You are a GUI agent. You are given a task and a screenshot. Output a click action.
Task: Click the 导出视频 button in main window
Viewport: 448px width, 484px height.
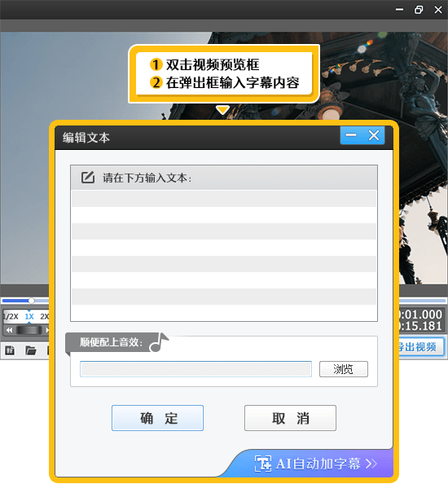point(421,346)
